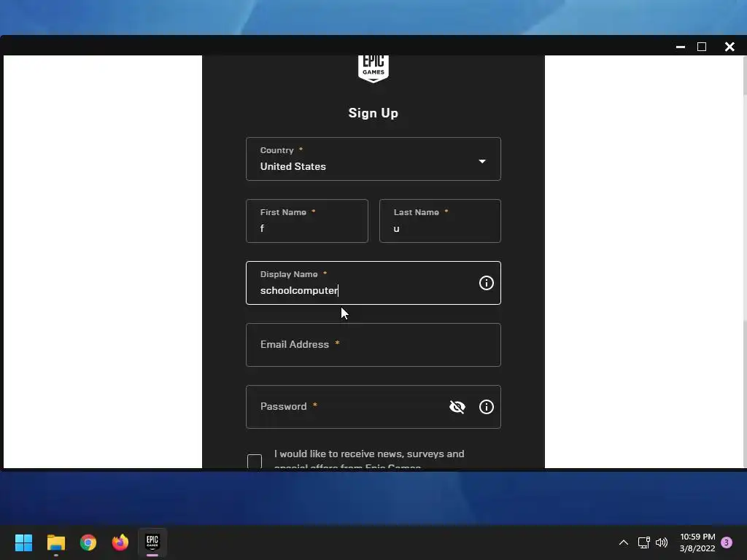Check the receive news and surveys checkbox

255,461
